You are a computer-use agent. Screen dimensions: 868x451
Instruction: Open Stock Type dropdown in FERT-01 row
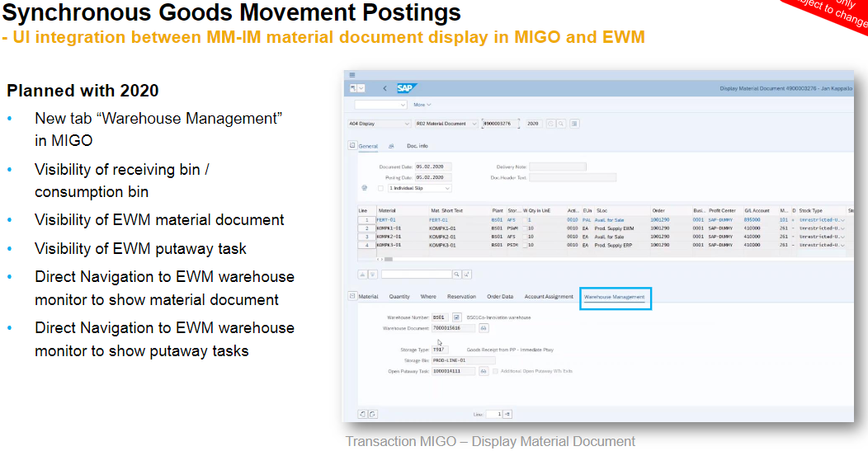[x=842, y=219]
